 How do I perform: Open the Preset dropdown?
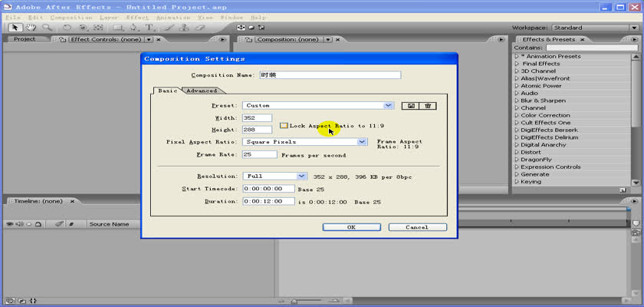[x=388, y=105]
